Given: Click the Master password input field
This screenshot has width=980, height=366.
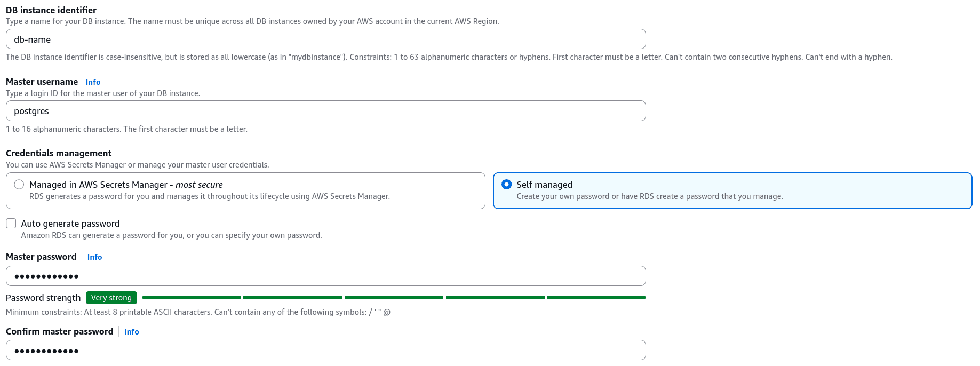Looking at the screenshot, I should [x=325, y=276].
